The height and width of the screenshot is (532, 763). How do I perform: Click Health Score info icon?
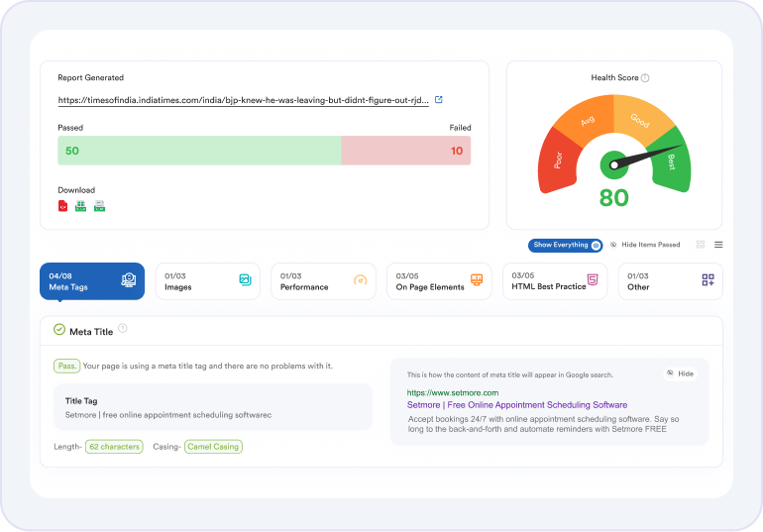645,78
